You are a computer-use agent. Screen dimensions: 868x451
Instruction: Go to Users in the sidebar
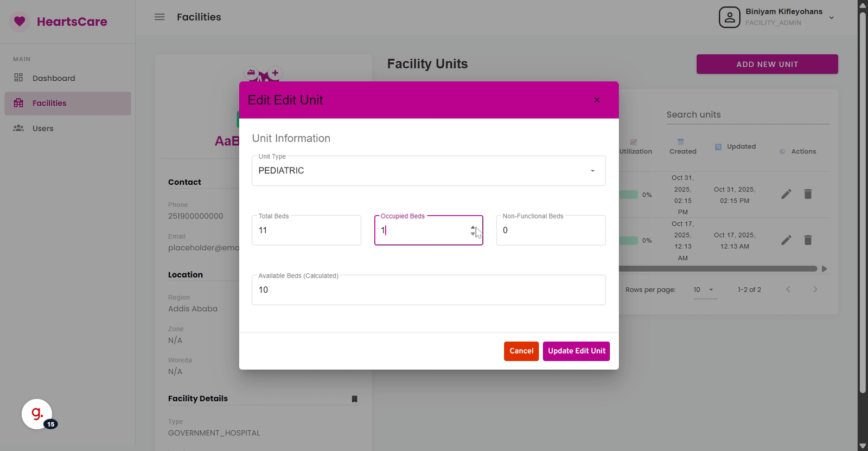[x=42, y=128]
